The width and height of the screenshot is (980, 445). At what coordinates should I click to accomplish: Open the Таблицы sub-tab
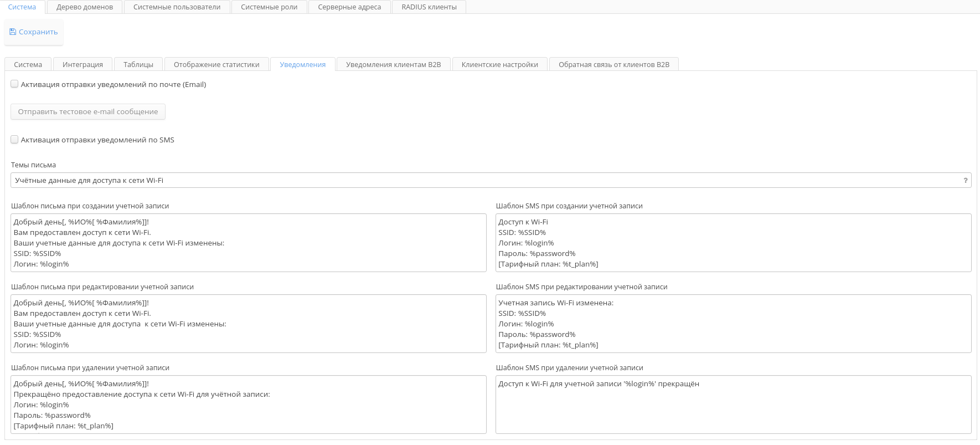coord(138,65)
